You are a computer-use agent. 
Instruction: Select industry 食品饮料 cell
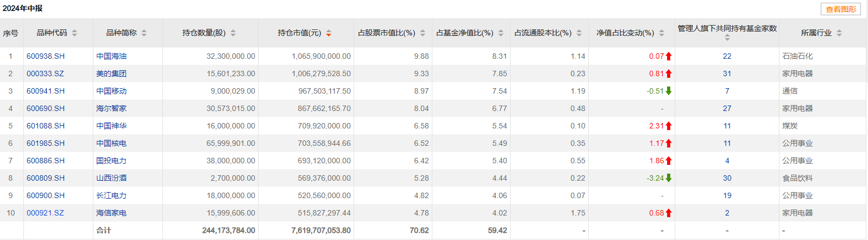pos(797,178)
